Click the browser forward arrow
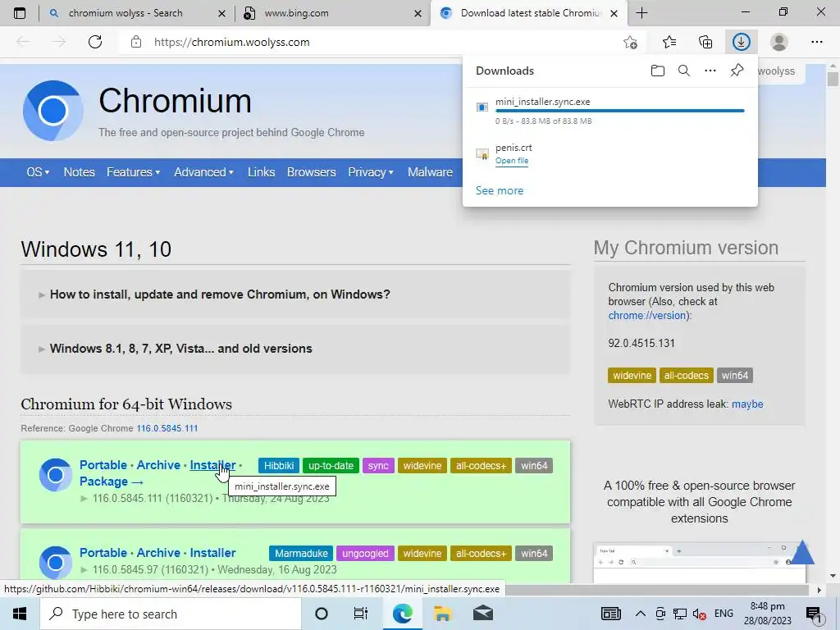 (x=58, y=42)
